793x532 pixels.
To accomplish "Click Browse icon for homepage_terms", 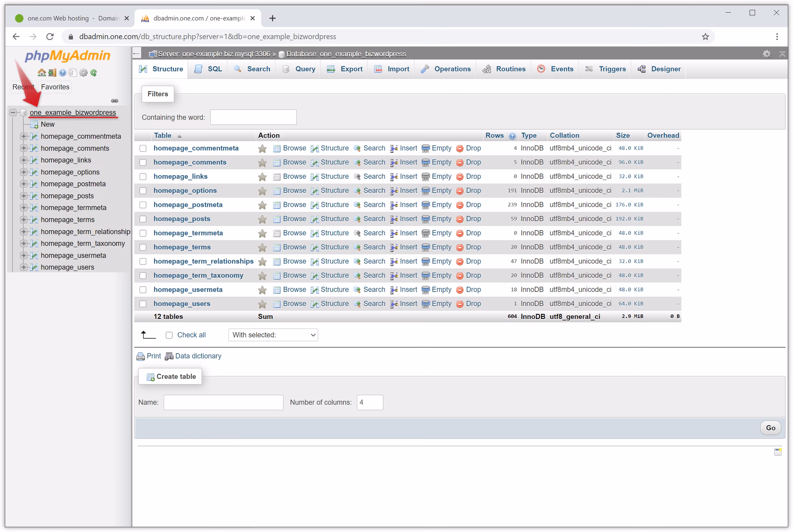I will (277, 247).
